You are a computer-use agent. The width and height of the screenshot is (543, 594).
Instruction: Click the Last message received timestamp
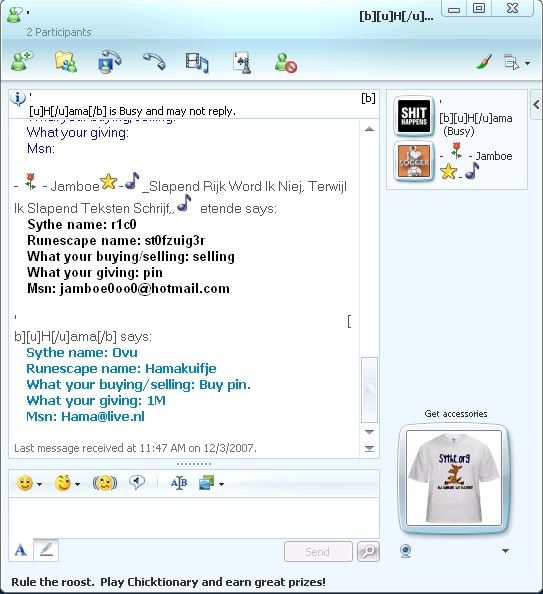[135, 448]
